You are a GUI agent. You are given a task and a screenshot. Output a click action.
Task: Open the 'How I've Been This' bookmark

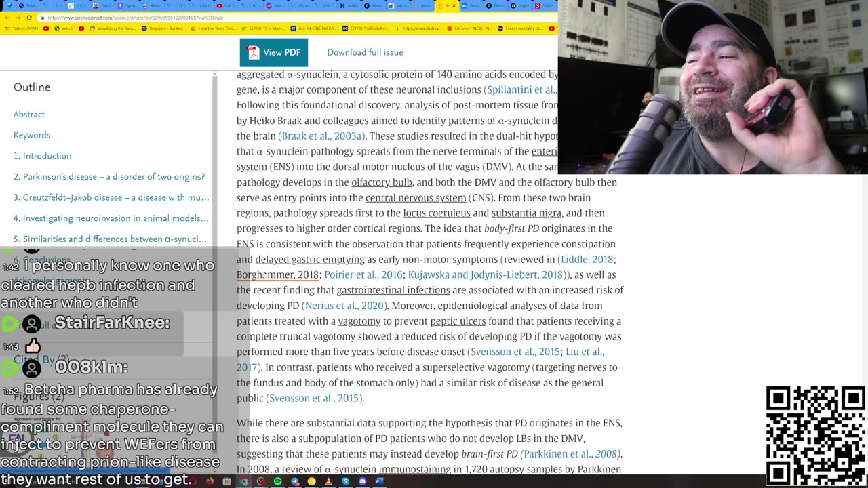tap(212, 28)
